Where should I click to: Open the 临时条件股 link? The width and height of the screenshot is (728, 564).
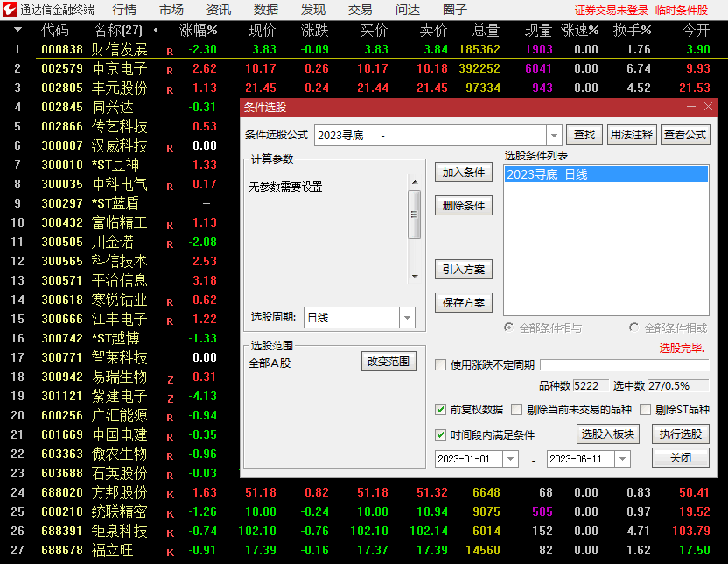click(682, 11)
